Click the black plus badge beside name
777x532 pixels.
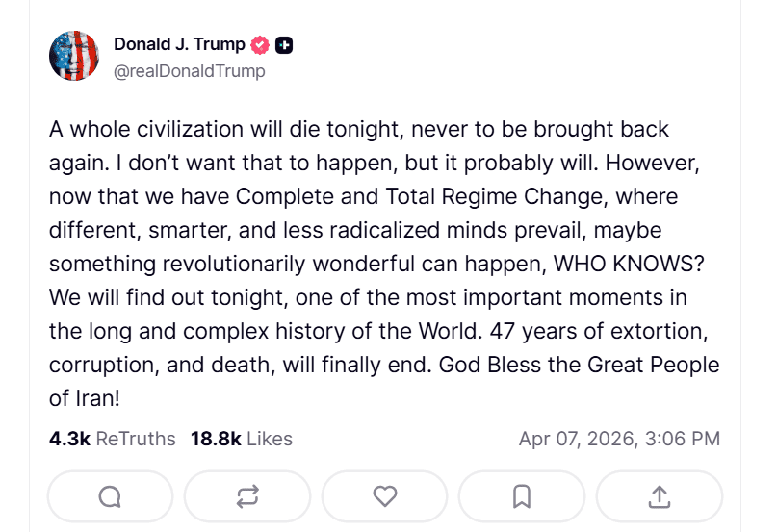coord(284,45)
